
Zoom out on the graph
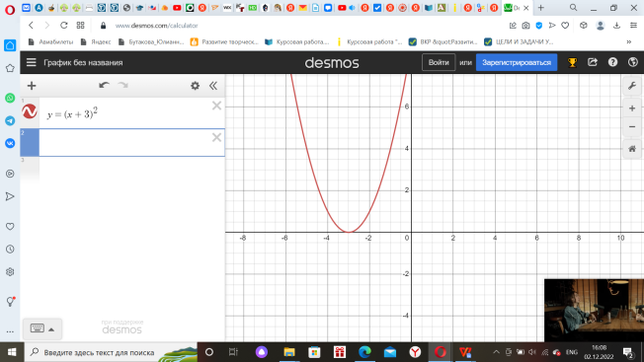click(x=632, y=126)
